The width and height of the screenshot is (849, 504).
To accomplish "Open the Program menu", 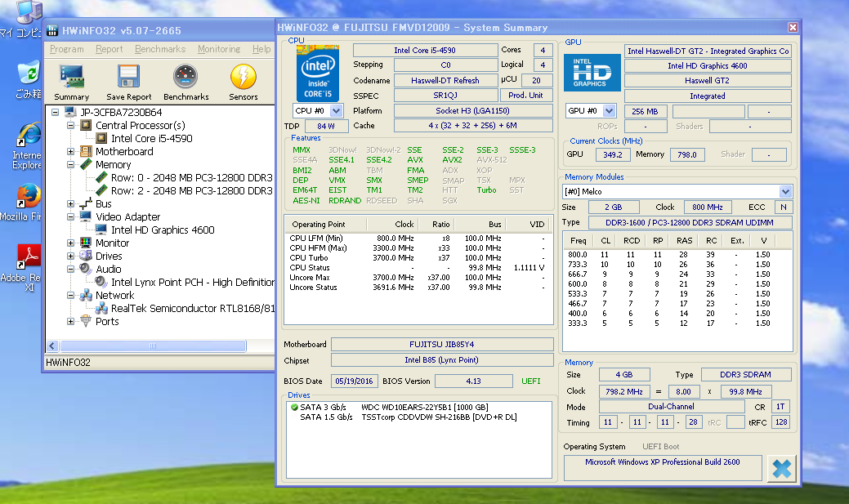I will [67, 49].
